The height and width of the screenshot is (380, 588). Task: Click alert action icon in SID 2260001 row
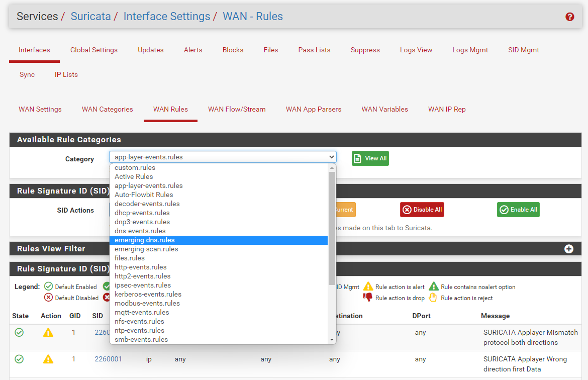point(48,359)
